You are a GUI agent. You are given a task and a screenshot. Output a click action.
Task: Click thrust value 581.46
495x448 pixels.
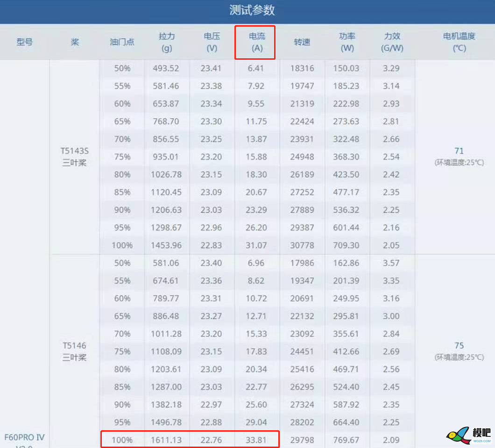(166, 86)
